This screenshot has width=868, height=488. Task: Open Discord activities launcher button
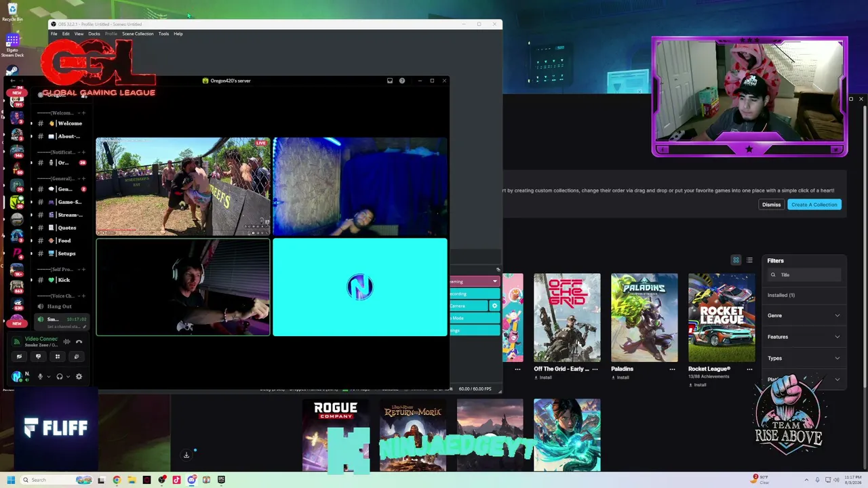click(x=57, y=357)
